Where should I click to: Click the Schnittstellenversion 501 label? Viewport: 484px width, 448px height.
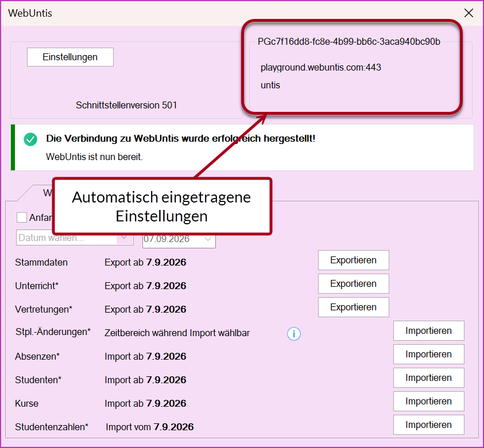click(126, 105)
